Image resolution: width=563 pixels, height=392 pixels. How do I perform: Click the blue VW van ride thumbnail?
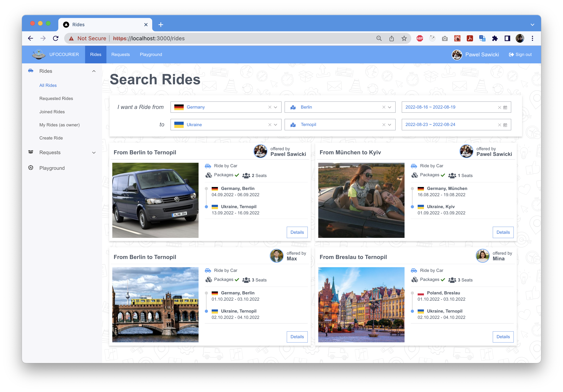point(155,200)
